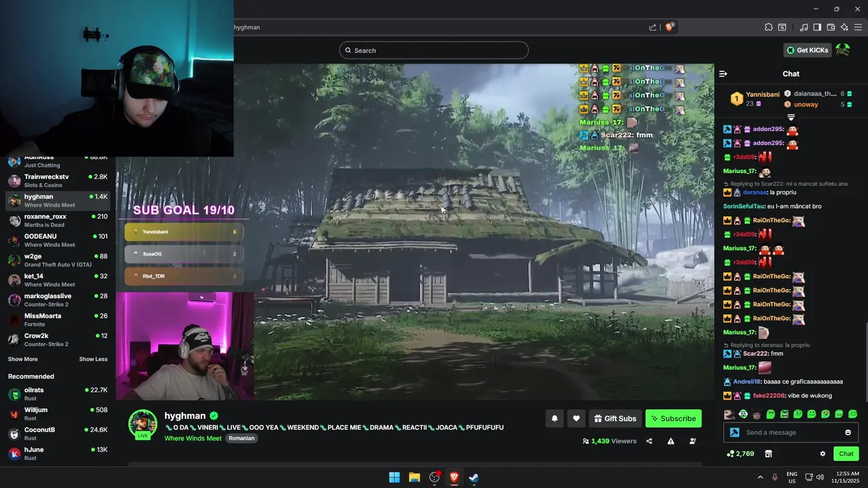Click the tab search icon in toolbar
868x488 pixels.
coord(782,27)
